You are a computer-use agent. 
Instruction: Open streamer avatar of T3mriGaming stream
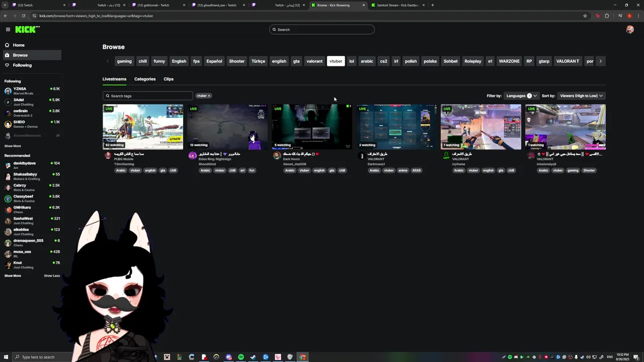[x=108, y=156]
